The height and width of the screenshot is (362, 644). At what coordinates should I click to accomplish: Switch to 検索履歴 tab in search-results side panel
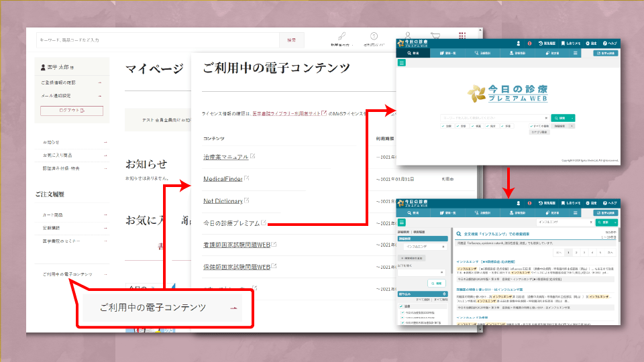pos(419,232)
